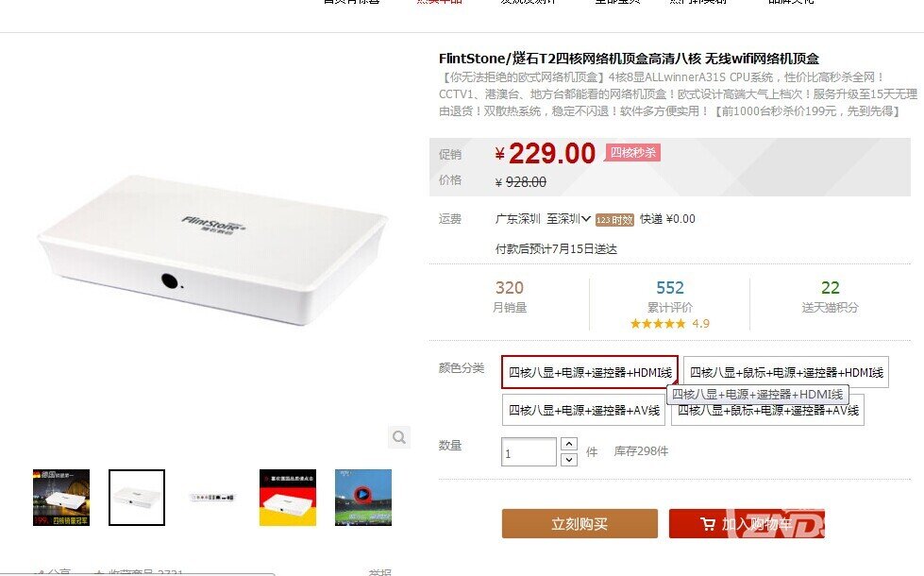Select the German flag background thumbnail
924x576 pixels.
point(288,498)
